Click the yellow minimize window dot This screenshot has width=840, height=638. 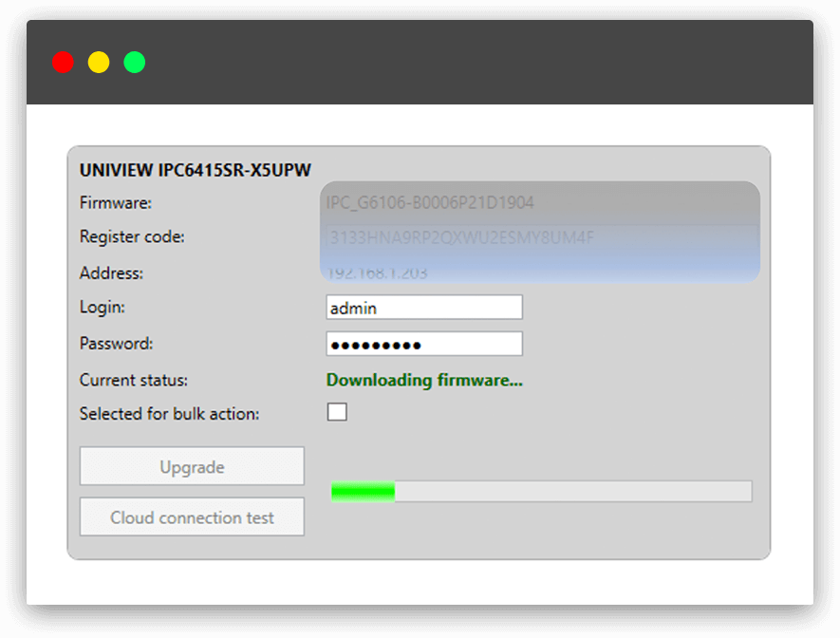99,63
